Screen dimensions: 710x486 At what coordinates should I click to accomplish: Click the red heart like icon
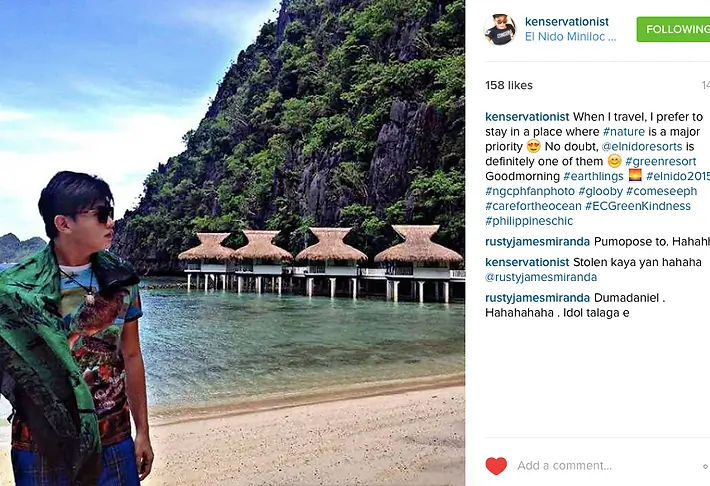496,466
